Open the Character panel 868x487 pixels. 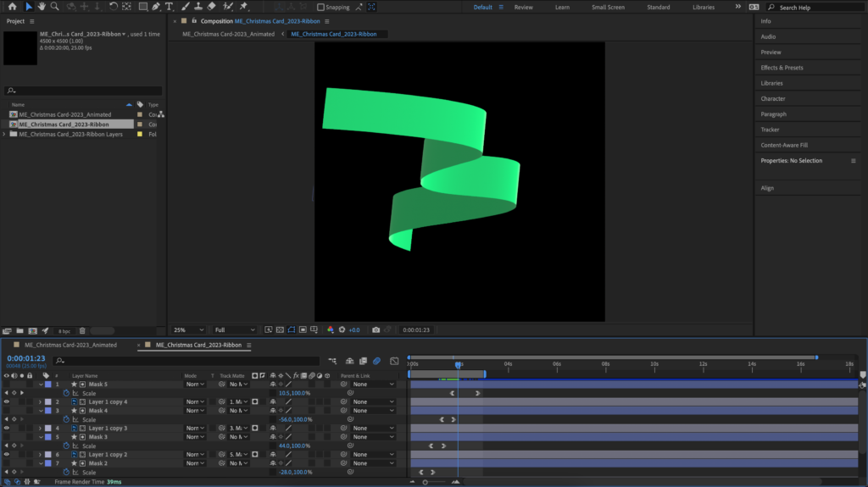[773, 98]
